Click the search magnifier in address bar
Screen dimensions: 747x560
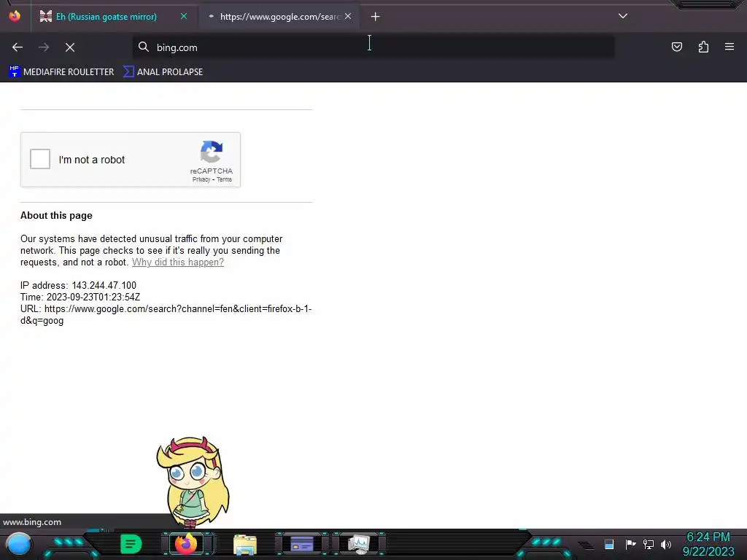(x=144, y=47)
